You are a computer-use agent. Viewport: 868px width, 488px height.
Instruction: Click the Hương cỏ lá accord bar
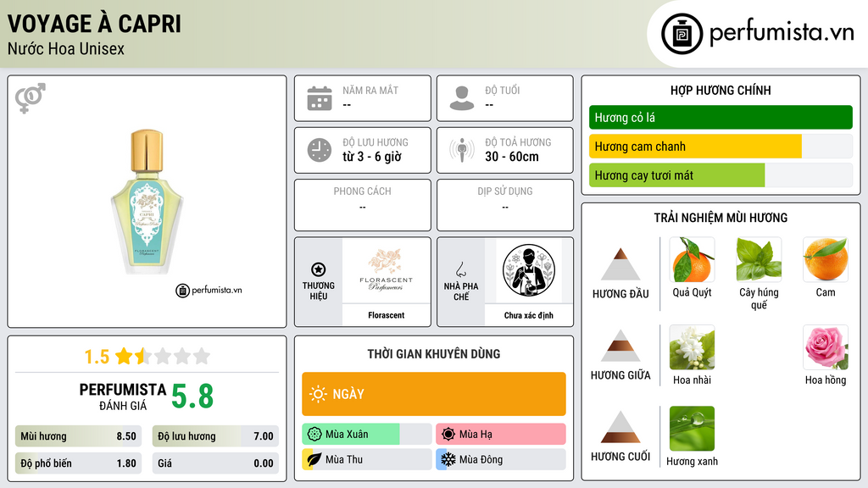pos(721,117)
